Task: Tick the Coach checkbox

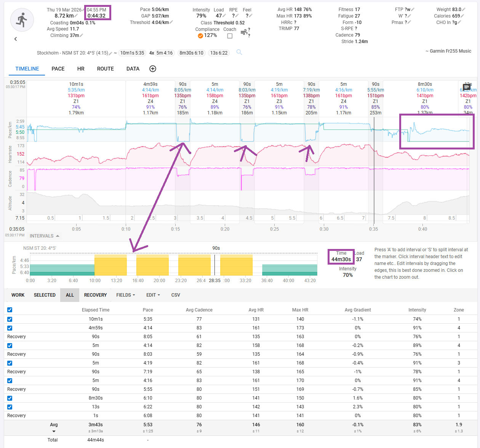Action: click(x=230, y=36)
